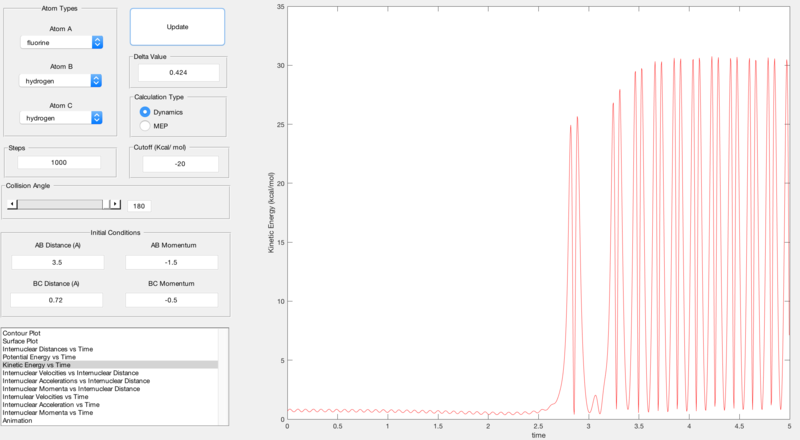Open the Atom B hydrogen dropdown
The width and height of the screenshot is (800, 440).
pyautogui.click(x=61, y=81)
